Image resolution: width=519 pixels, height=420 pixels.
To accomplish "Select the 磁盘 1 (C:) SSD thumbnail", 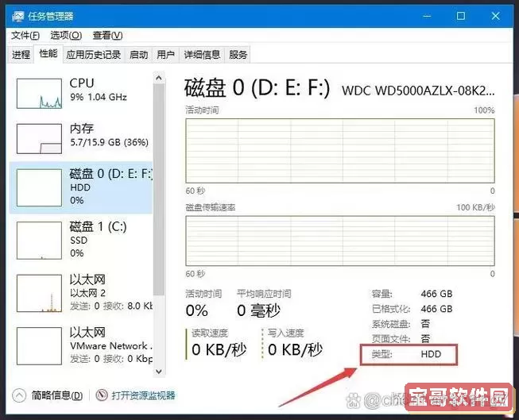I will point(39,241).
